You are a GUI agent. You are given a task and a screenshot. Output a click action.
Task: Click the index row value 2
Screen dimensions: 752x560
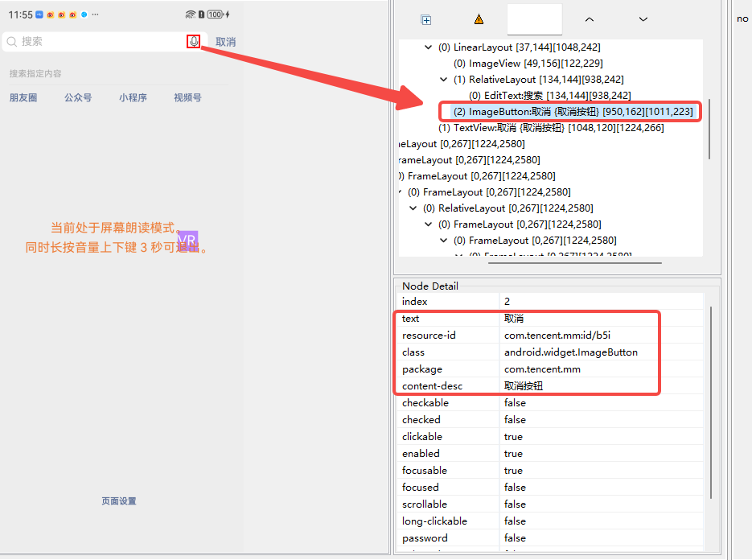coord(507,302)
